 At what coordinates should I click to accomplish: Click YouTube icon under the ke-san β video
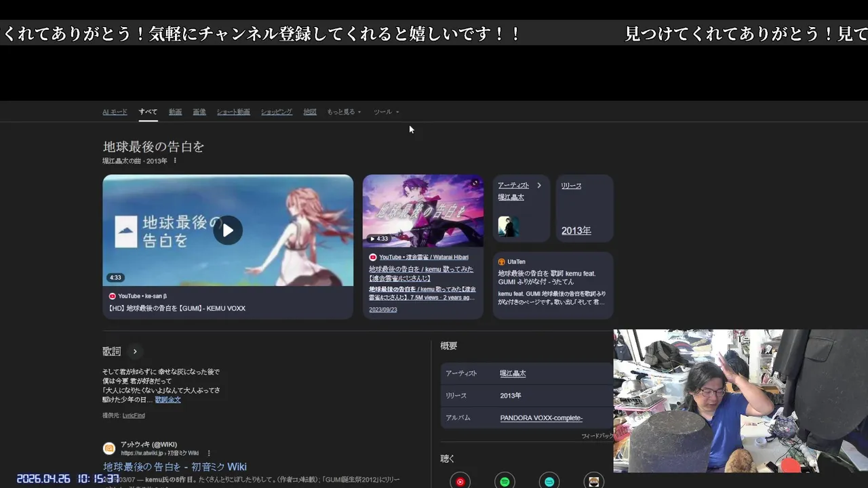pos(113,296)
